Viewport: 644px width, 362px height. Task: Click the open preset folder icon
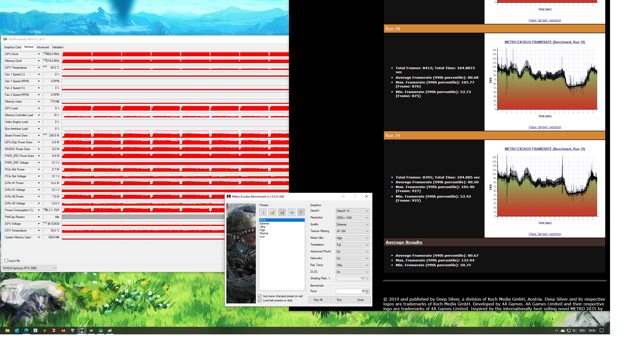coord(272,212)
